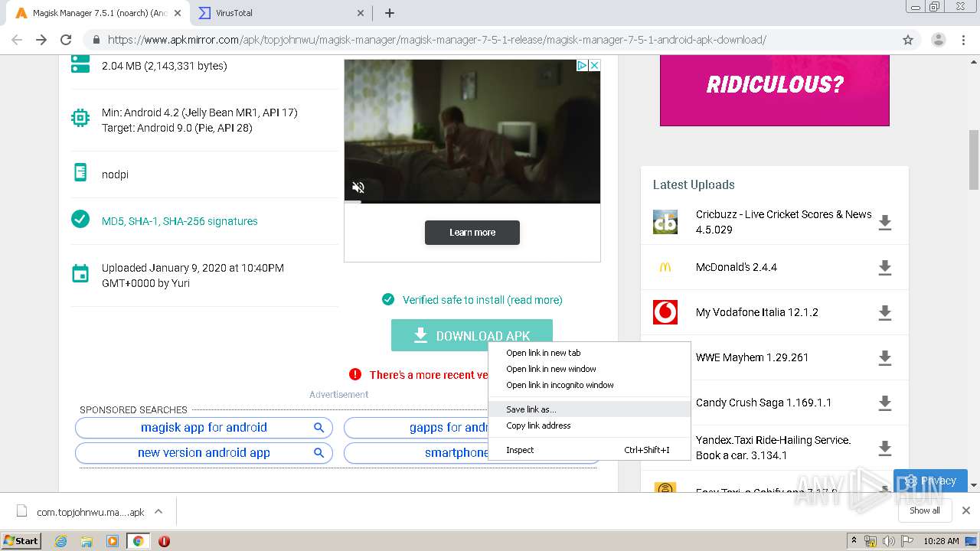Download WWE Mayhem via download icon
Viewport: 980px width, 551px height.
point(885,357)
